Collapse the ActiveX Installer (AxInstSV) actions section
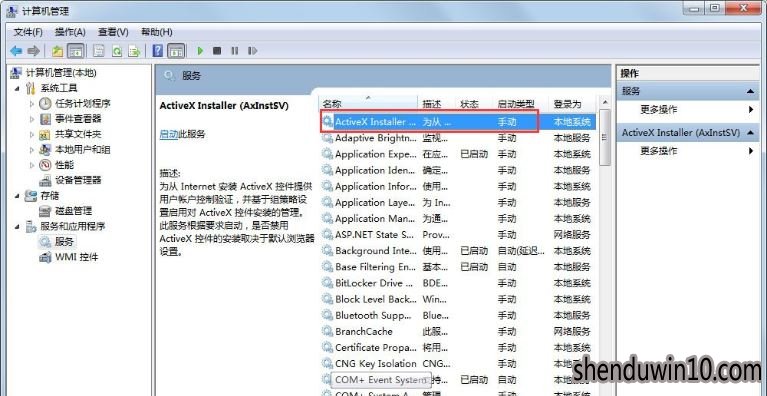Screen dimensions: 767x396 point(750,133)
